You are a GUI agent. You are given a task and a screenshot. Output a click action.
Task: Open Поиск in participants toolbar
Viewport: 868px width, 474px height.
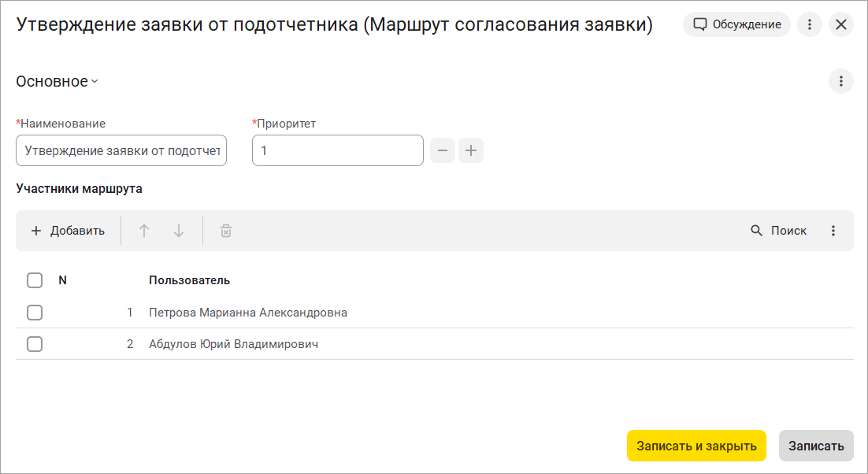click(778, 231)
